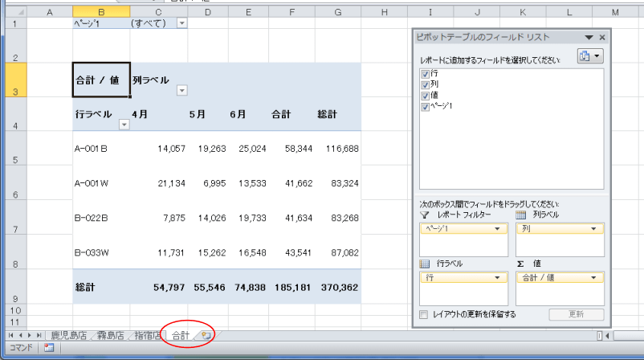Close the PivotTable field list pane
This screenshot has height=360, width=644.
pos(602,38)
